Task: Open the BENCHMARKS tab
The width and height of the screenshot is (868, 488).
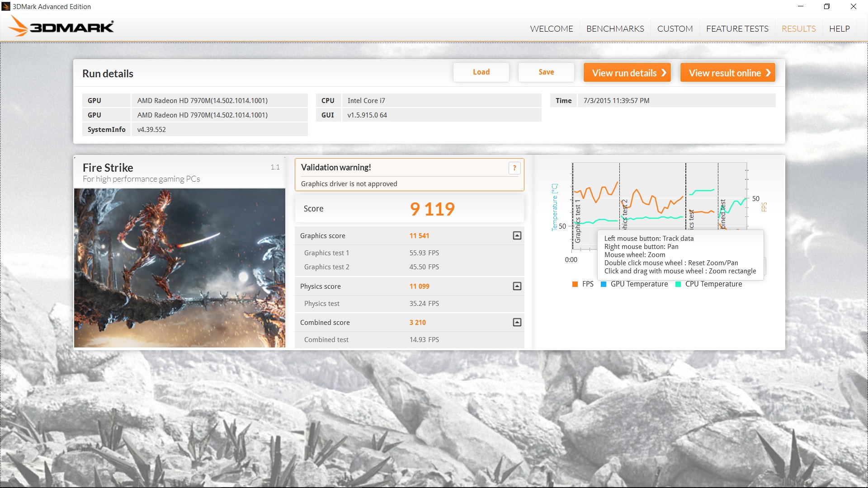Action: point(615,28)
